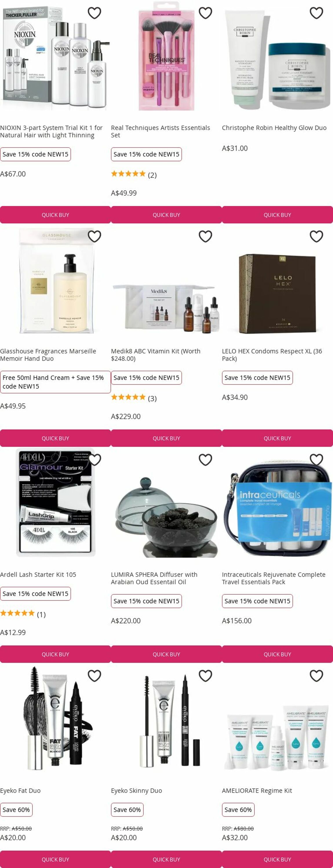Image resolution: width=333 pixels, height=868 pixels.
Task: Toggle wishlist heart on AMELIORATE Regime Kit
Action: [x=316, y=676]
